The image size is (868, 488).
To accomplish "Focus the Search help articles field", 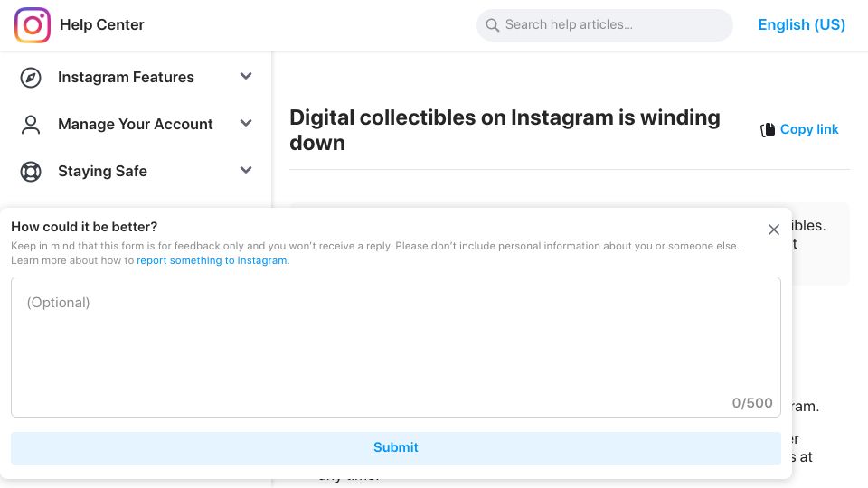I will coord(605,25).
